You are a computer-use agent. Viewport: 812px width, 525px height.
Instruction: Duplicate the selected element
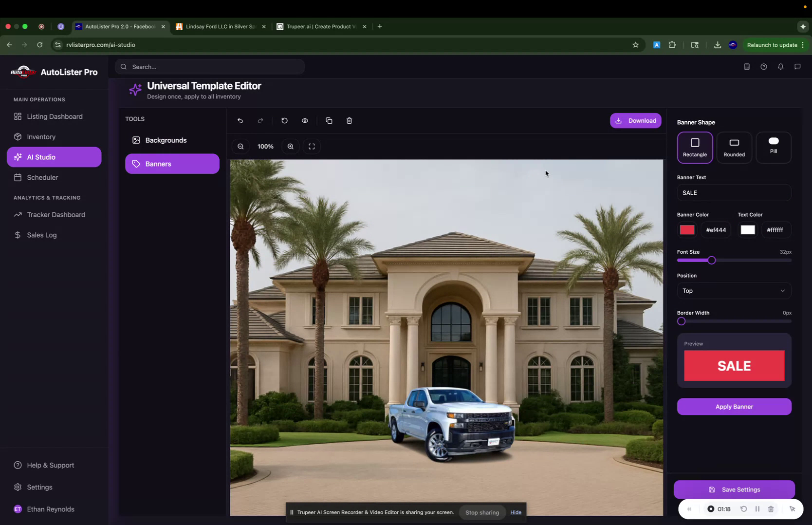pos(329,120)
